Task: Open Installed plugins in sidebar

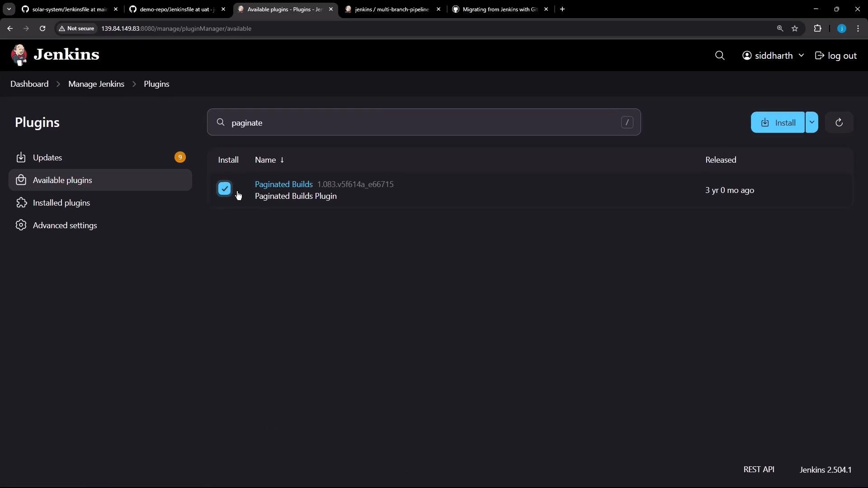Action: coord(100,202)
